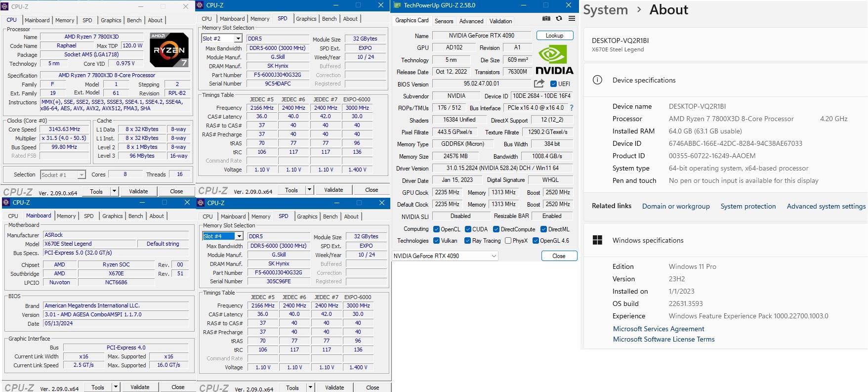Click Validate in the Slot #2 CPU-Z window
The image size is (868, 392).
pyautogui.click(x=333, y=190)
